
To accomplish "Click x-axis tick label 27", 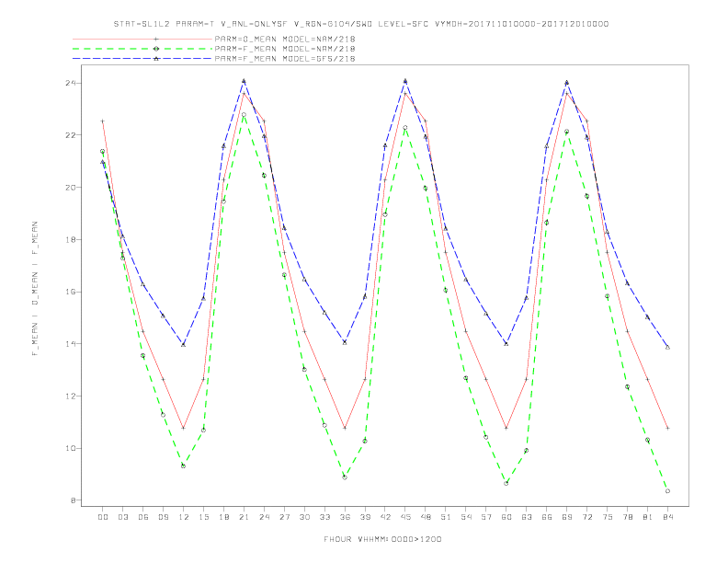I will (x=284, y=517).
